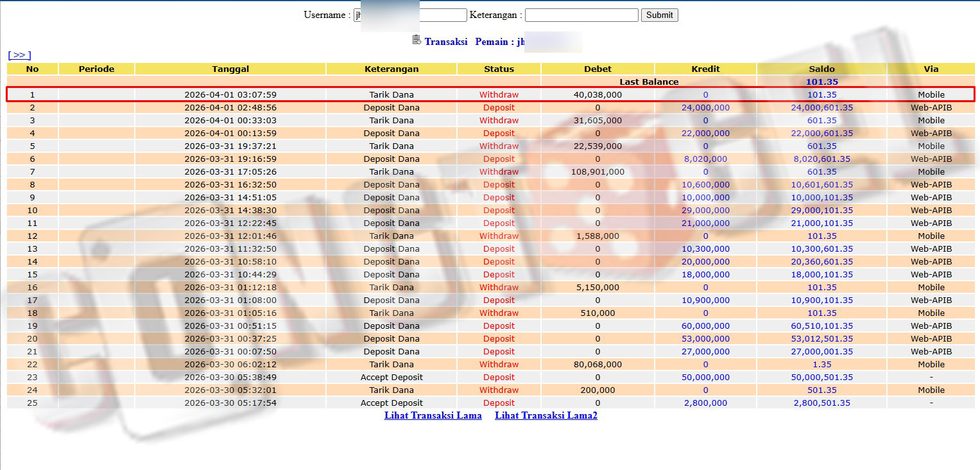Select balance 22,000,601.35
Screen dimensions: 980x470
point(822,133)
